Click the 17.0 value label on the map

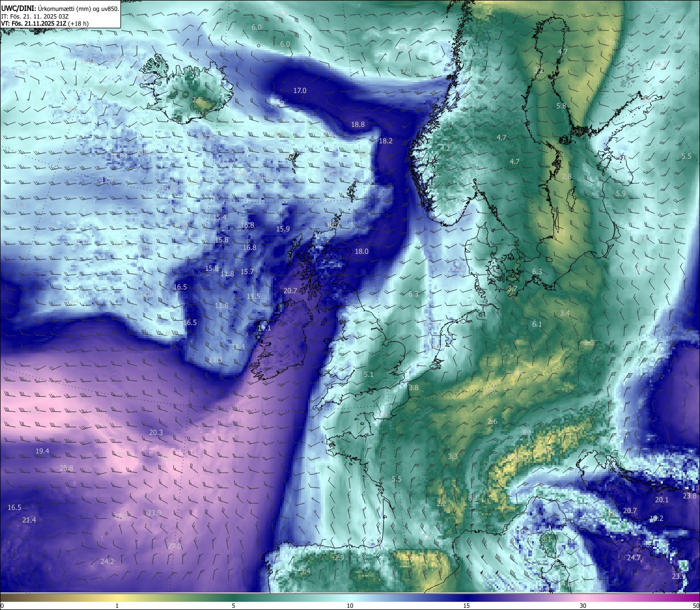coord(300,91)
